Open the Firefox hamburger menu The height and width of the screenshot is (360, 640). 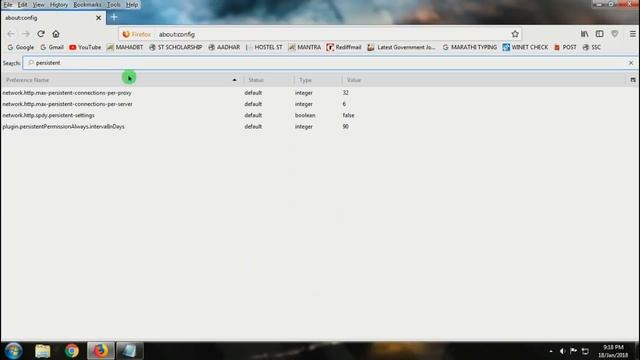point(633,34)
